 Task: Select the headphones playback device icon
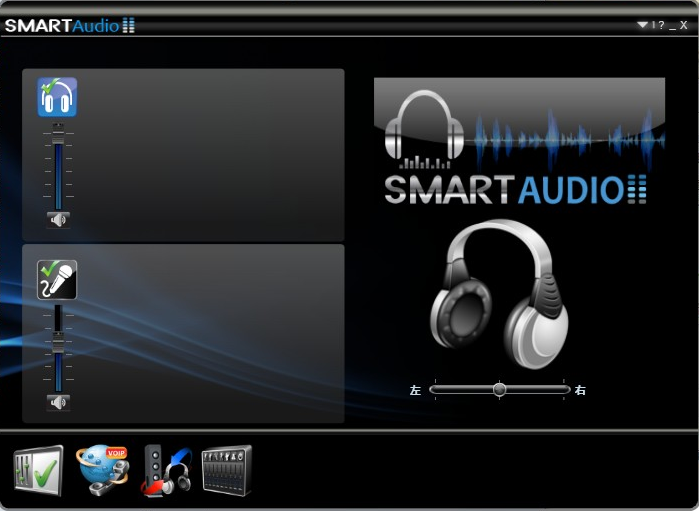(57, 97)
